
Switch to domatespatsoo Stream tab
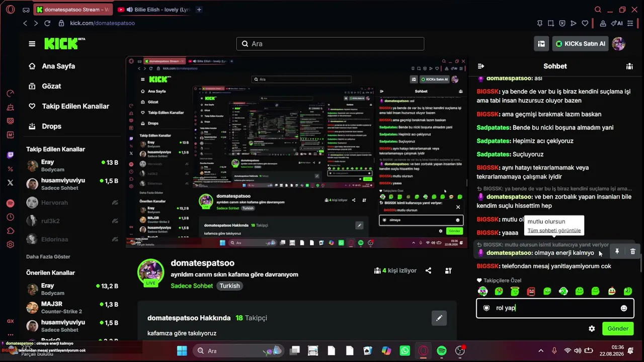[x=73, y=10]
